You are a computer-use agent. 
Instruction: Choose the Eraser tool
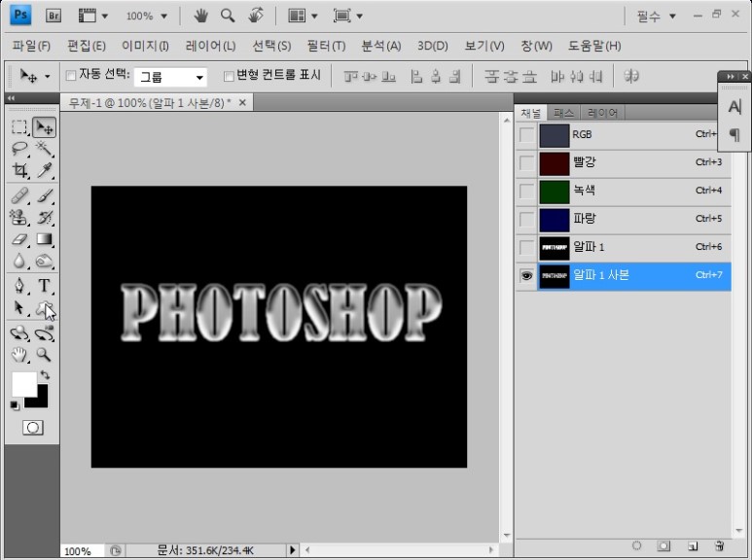[18, 239]
